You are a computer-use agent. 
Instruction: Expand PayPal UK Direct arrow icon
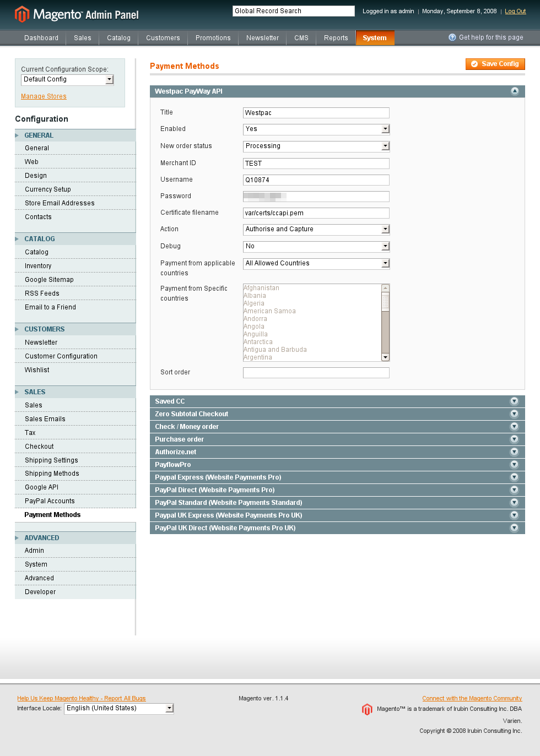(x=514, y=528)
